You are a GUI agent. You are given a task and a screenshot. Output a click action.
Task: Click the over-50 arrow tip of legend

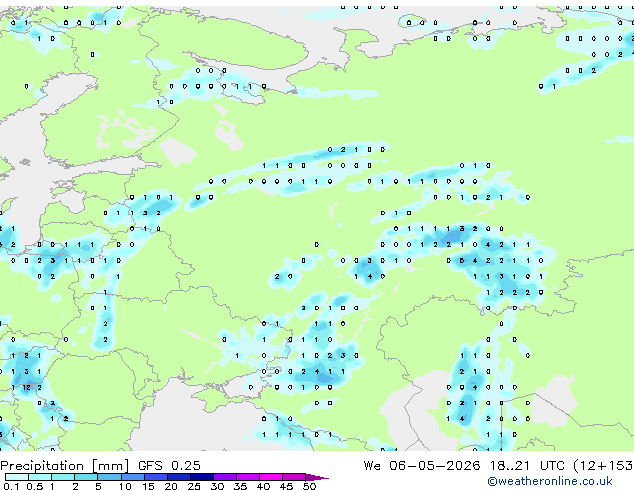pos(317,477)
